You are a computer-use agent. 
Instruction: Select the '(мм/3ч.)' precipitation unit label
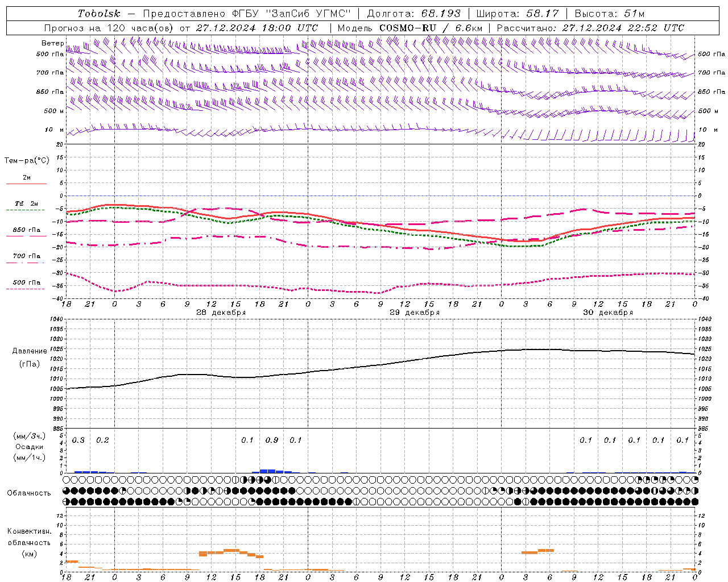tap(30, 436)
